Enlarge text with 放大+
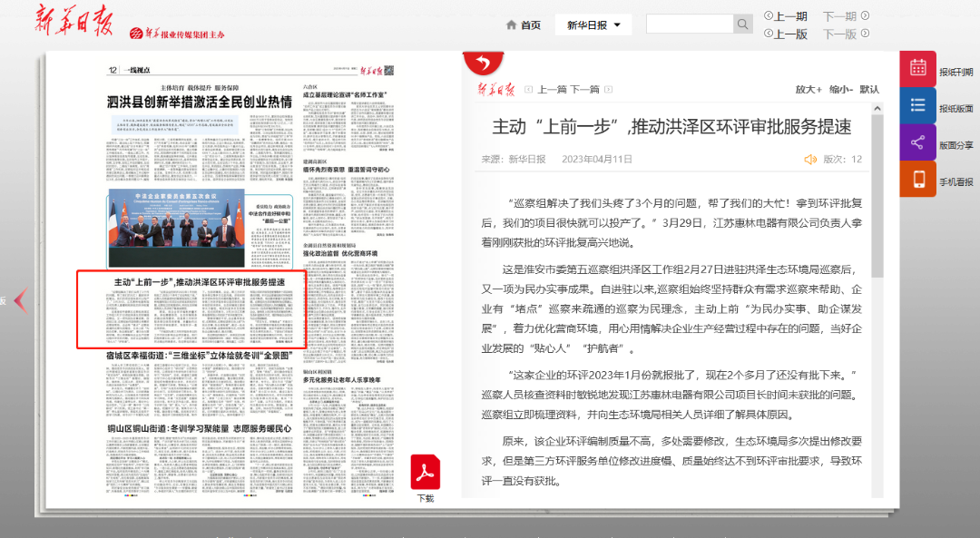The width and height of the screenshot is (980, 538). [808, 89]
